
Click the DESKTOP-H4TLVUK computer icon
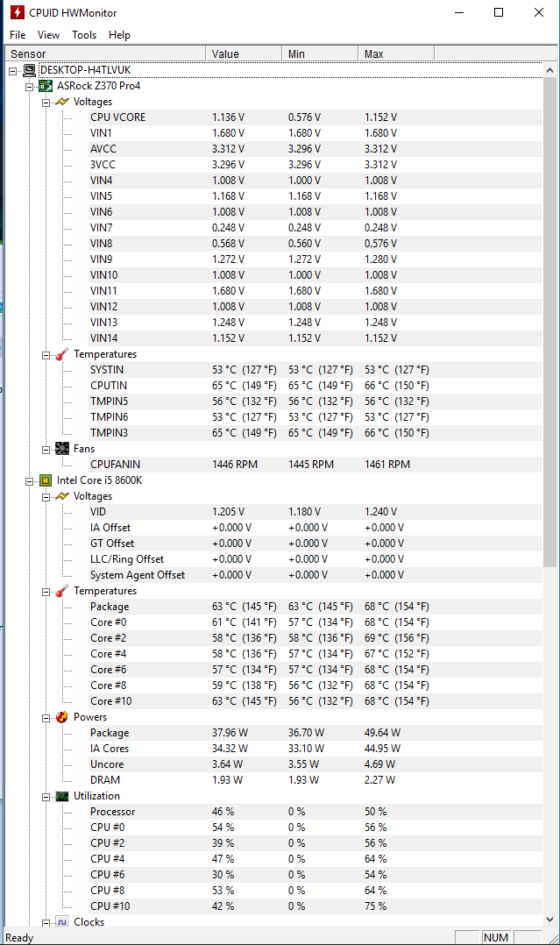tap(29, 70)
